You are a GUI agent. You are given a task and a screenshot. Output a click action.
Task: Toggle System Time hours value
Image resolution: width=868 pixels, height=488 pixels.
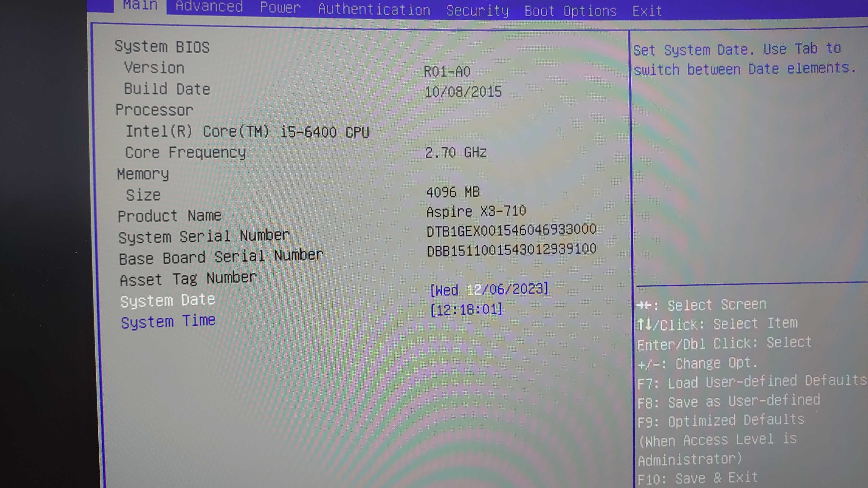(444, 309)
